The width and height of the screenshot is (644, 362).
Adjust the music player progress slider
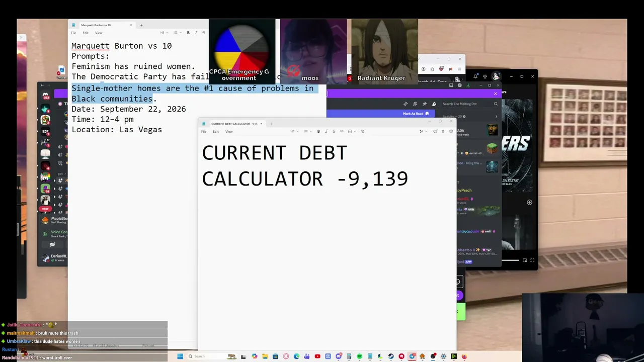coord(511,260)
